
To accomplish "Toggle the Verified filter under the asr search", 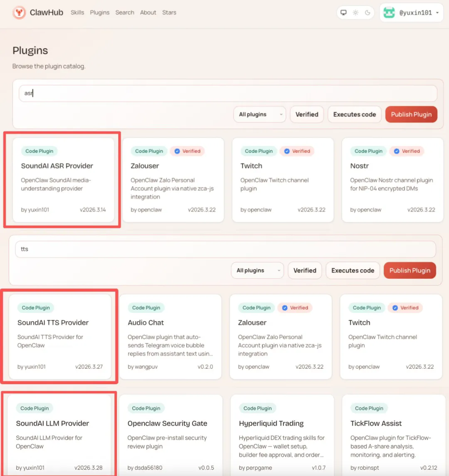I will coord(307,114).
